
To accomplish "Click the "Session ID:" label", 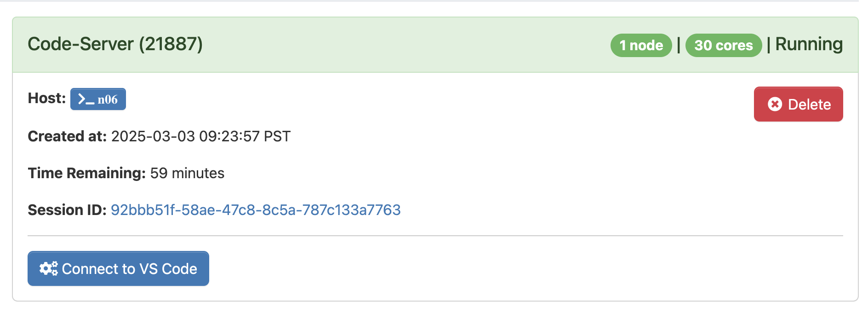I will click(67, 210).
